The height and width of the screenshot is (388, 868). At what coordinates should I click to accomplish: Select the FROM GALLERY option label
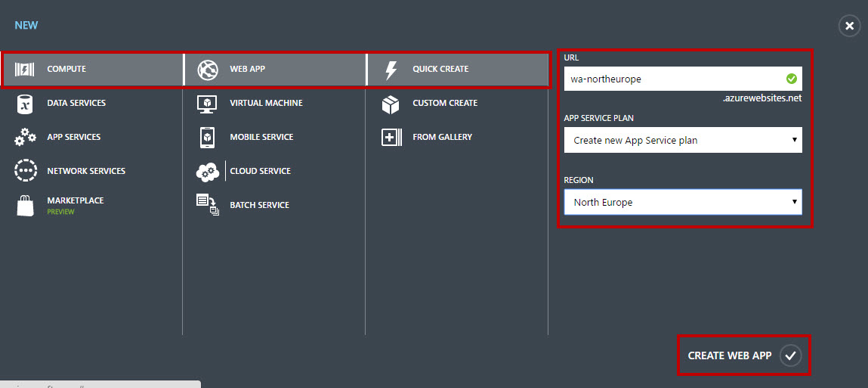tap(442, 137)
